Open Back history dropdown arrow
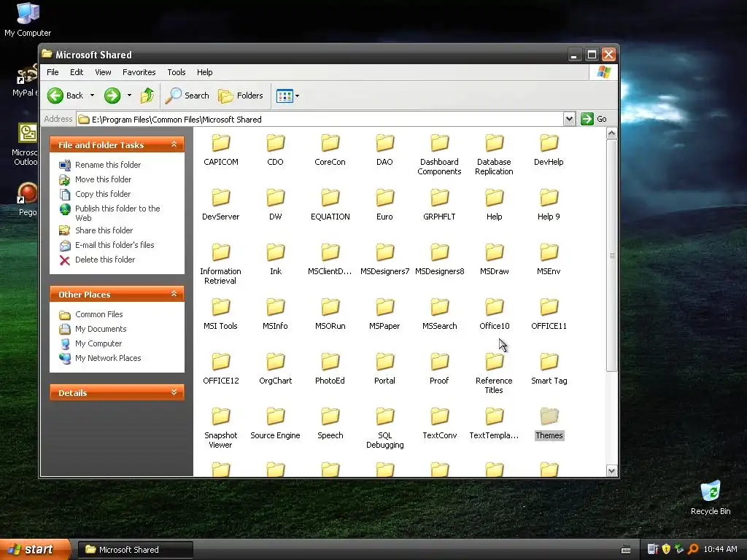 (x=93, y=96)
